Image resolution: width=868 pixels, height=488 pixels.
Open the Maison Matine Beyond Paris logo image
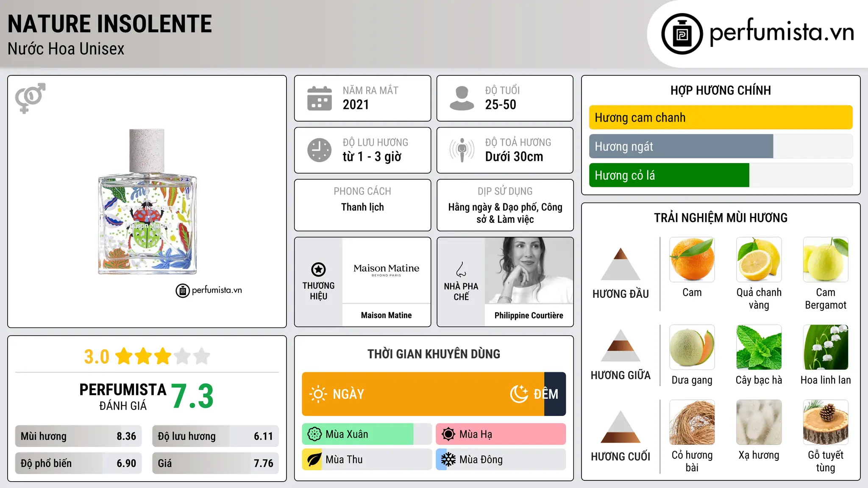click(x=387, y=270)
